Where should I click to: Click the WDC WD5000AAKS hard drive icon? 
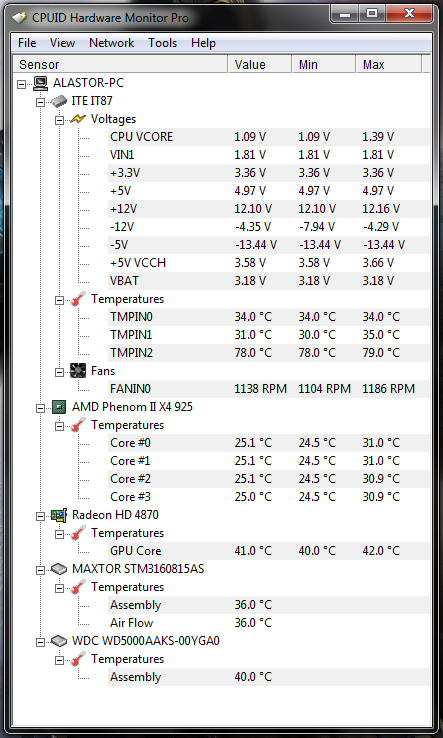coord(59,641)
